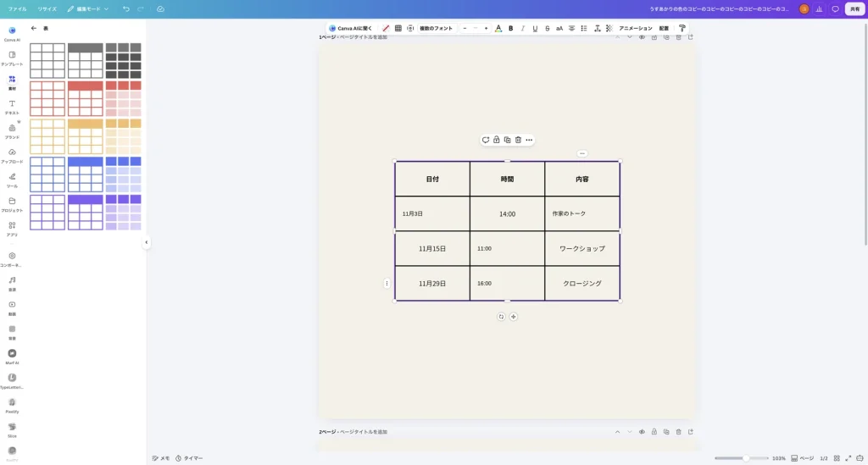The height and width of the screenshot is (465, 868).
Task: Open the アップロード uploads panel
Action: (x=12, y=155)
